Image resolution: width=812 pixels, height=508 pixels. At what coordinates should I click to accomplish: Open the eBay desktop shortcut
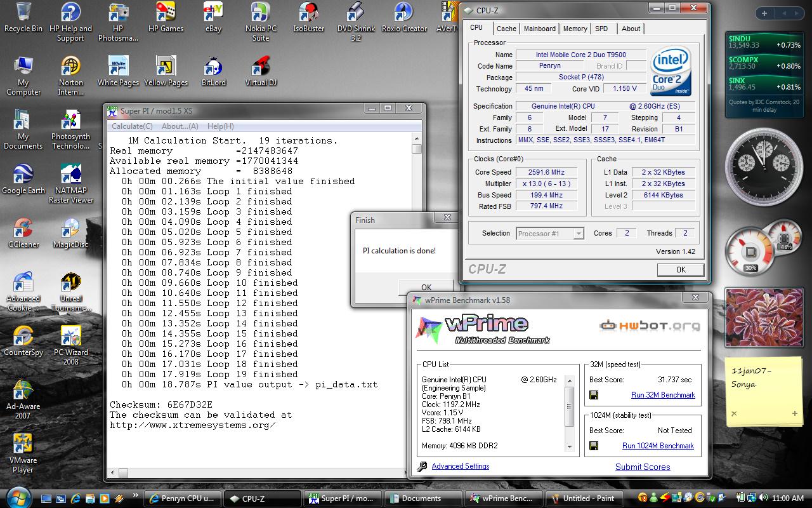tap(213, 17)
